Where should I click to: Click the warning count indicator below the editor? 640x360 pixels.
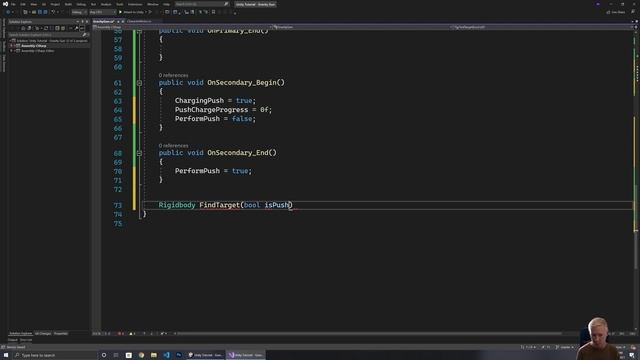pos(132,333)
